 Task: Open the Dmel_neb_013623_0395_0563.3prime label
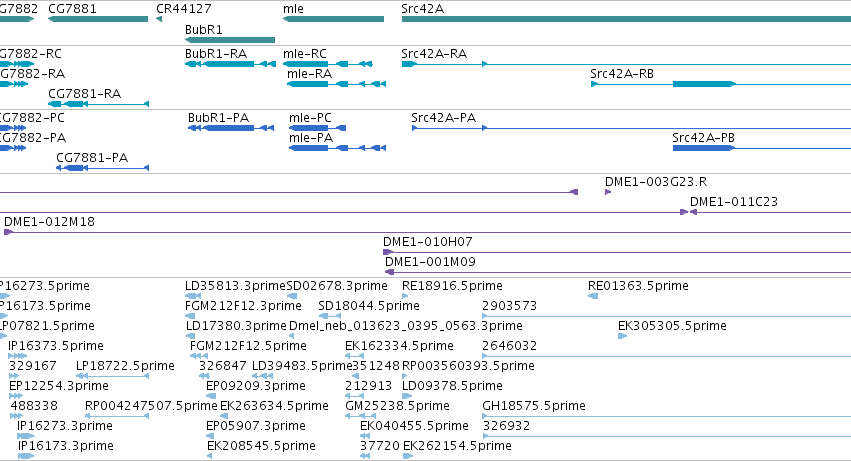(406, 326)
